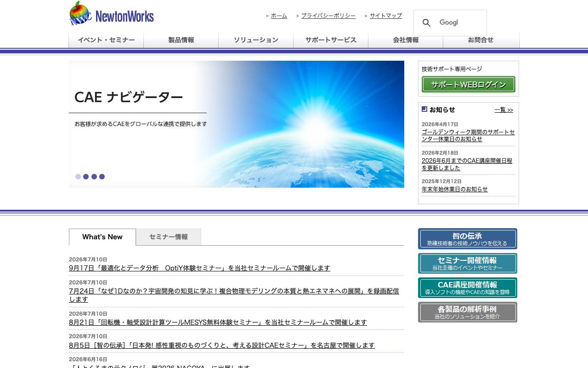588x368 pixels.
Task: Open the お知らせ 一覧 >> link
Action: (504, 110)
